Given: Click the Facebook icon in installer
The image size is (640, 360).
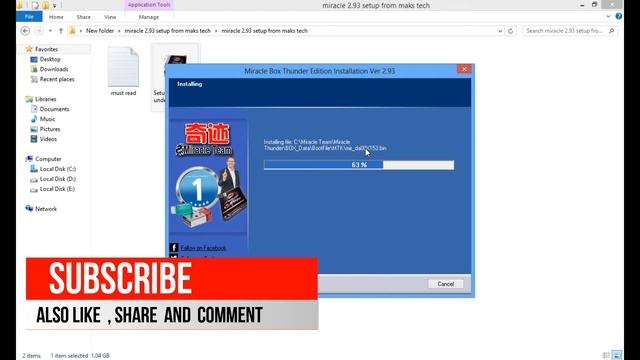Looking at the screenshot, I should point(174,247).
